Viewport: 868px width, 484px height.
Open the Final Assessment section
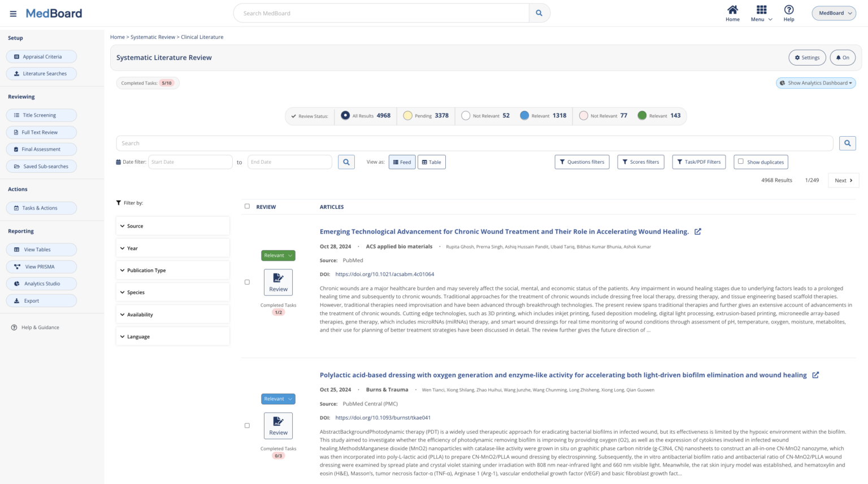[41, 149]
